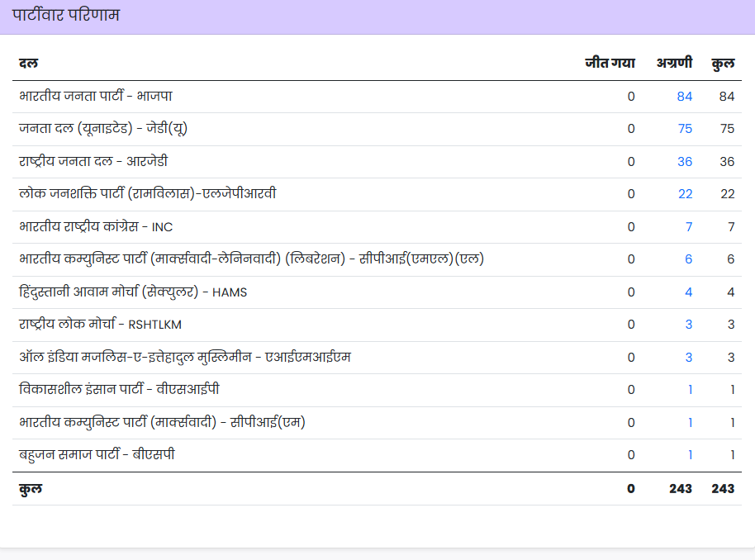Open CPI(ML)(L) leading count link 6

coord(688,259)
